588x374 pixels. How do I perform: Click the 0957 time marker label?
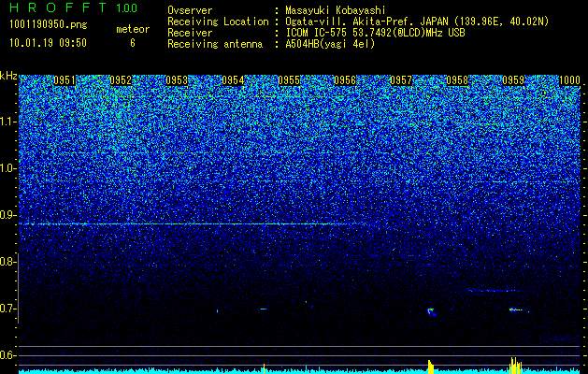click(401, 80)
